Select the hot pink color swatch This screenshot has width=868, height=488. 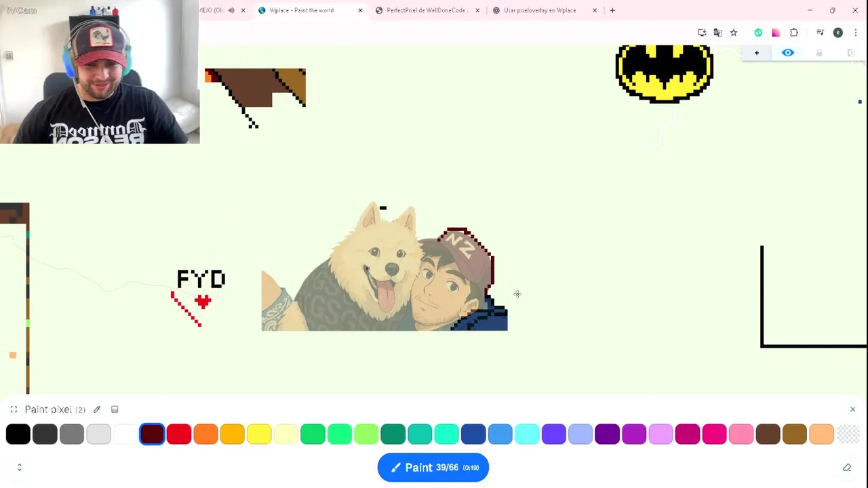715,434
